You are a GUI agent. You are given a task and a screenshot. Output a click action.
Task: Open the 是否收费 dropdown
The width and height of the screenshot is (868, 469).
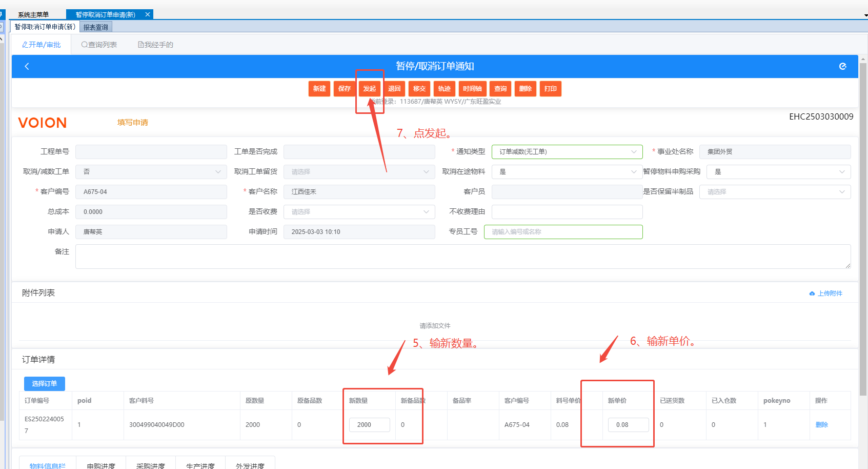tap(359, 212)
